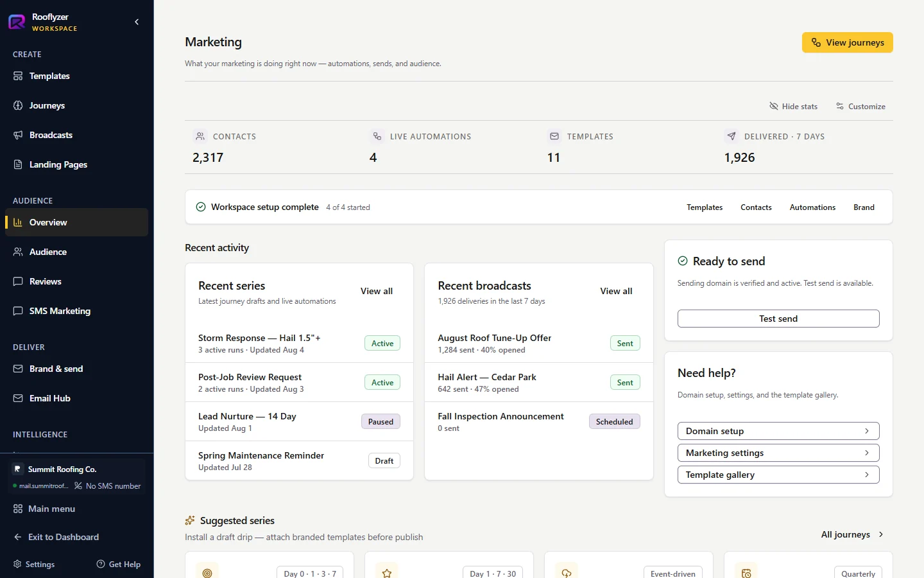Click the No SMS number indicator

point(107,486)
